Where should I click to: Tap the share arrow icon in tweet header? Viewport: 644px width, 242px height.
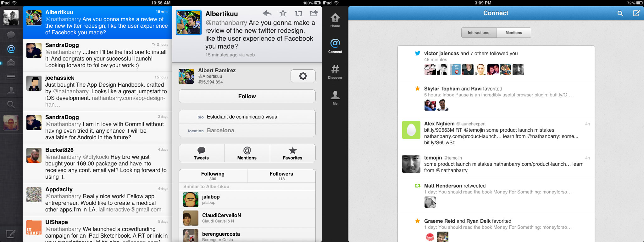point(314,13)
